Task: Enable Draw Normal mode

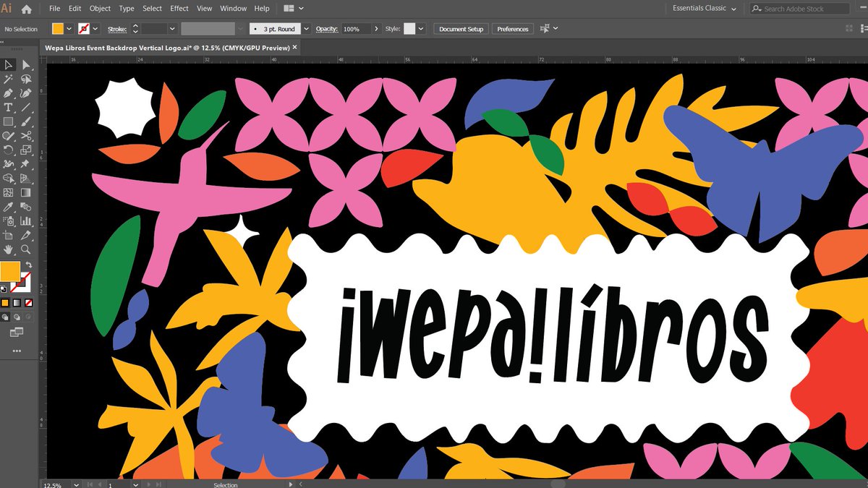Action: (x=5, y=317)
